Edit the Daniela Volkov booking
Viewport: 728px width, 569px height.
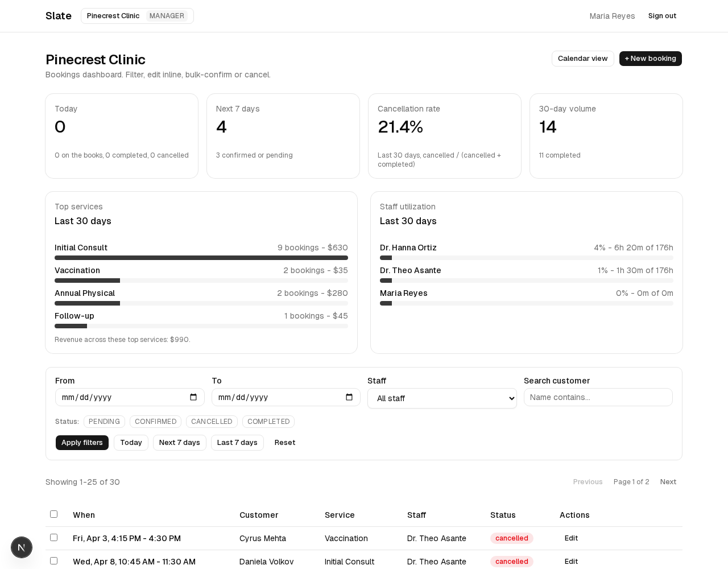(x=571, y=562)
